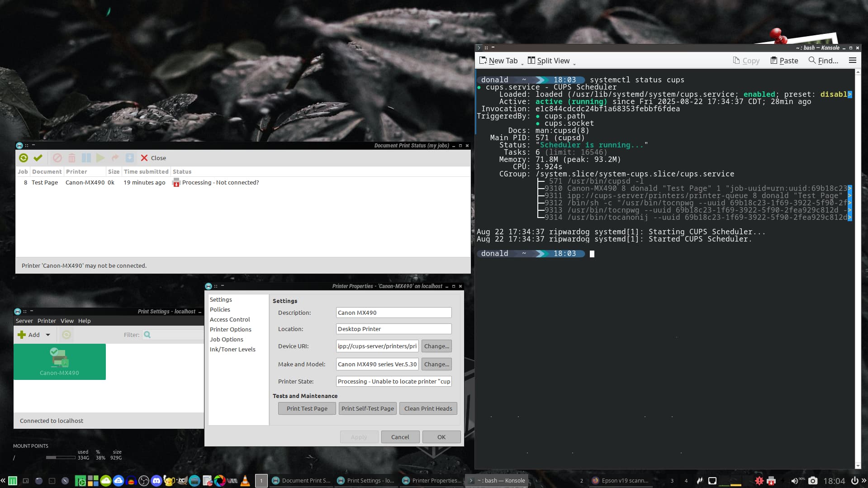Select the Canon-MX490 printer tile
This screenshot has width=868, height=488.
click(x=59, y=362)
